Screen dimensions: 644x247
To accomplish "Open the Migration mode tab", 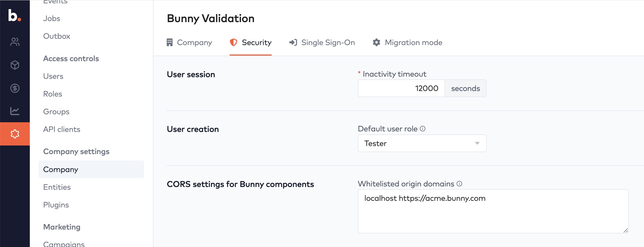I will pyautogui.click(x=407, y=43).
